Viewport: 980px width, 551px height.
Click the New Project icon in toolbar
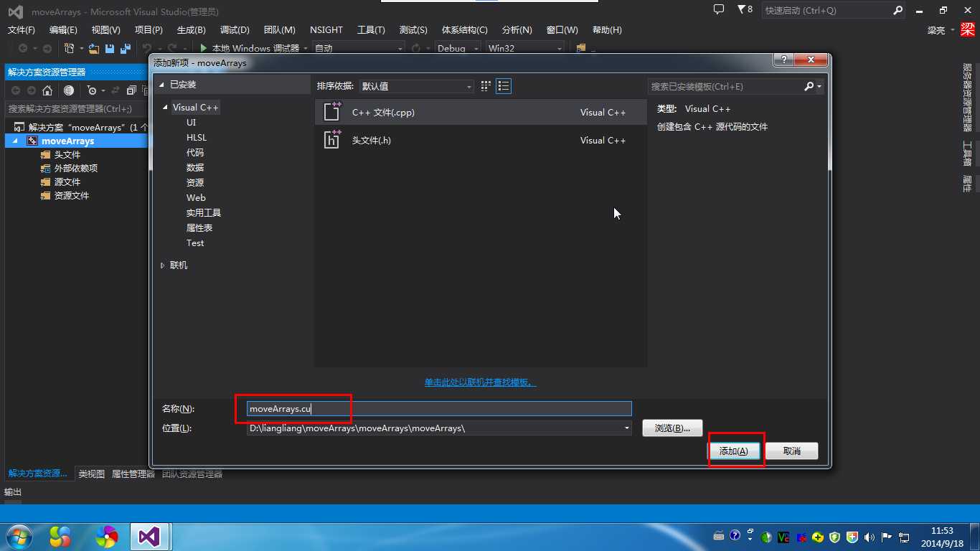tap(70, 48)
